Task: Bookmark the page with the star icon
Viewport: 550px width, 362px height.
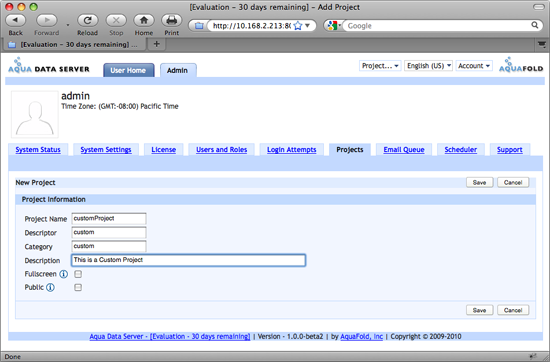Action: click(x=297, y=26)
